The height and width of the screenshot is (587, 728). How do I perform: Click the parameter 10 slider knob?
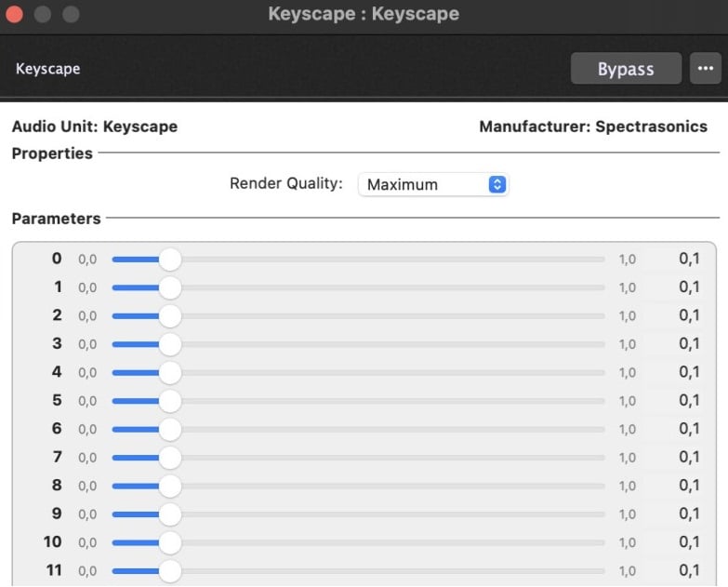tap(170, 542)
